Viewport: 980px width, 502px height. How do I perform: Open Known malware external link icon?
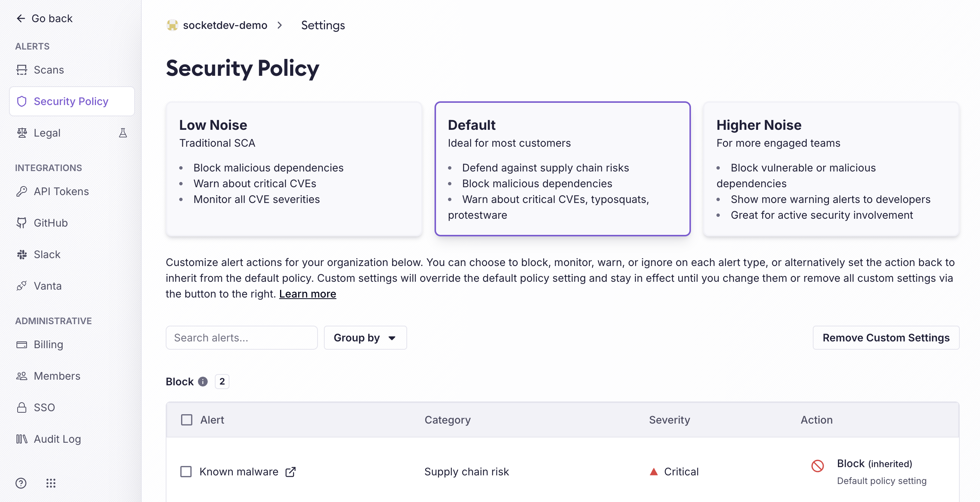291,472
